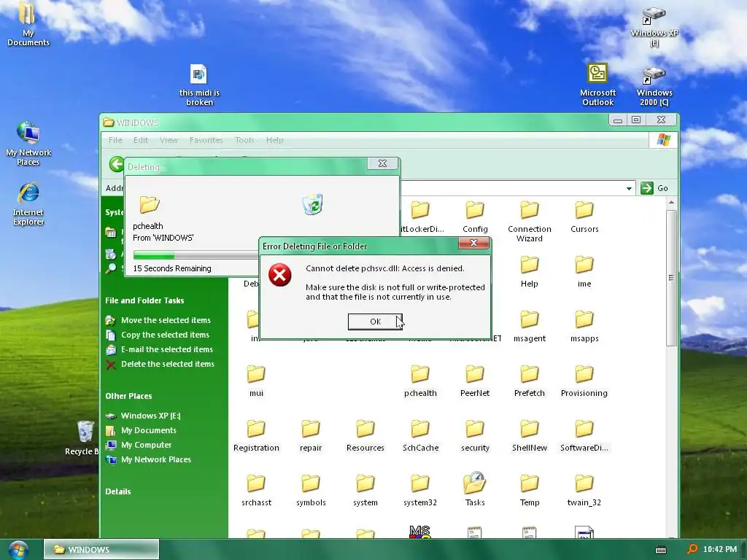Open the View menu
Image resolution: width=747 pixels, height=560 pixels.
pos(169,140)
